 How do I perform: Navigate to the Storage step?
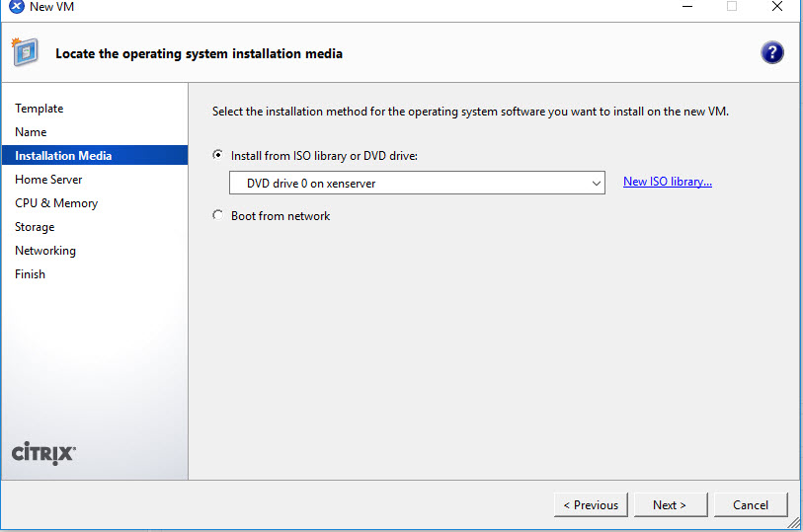pos(35,227)
